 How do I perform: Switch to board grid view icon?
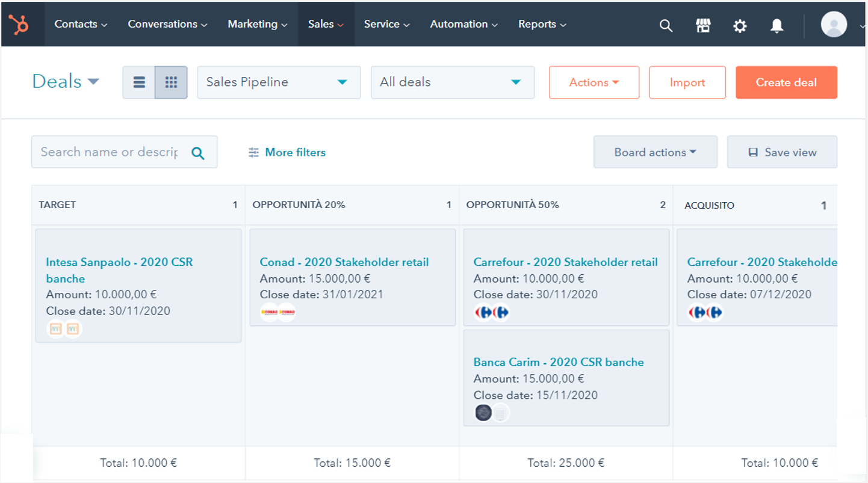171,82
